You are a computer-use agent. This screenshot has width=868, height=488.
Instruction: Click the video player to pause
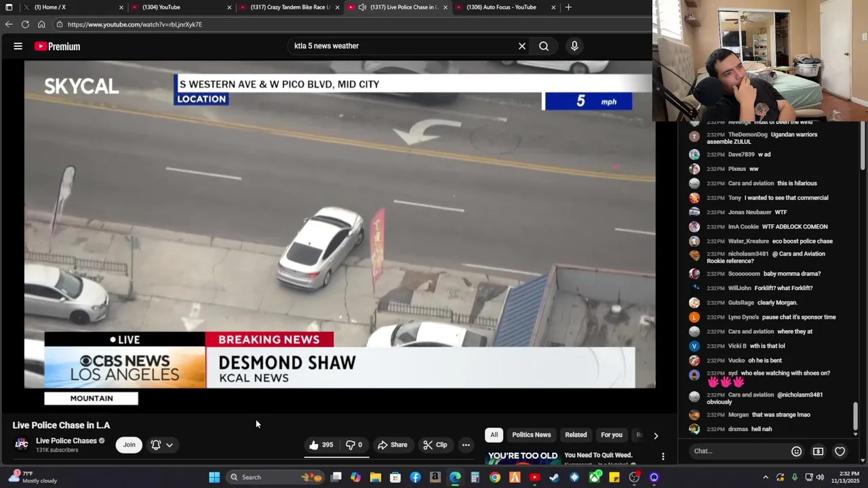click(340, 224)
